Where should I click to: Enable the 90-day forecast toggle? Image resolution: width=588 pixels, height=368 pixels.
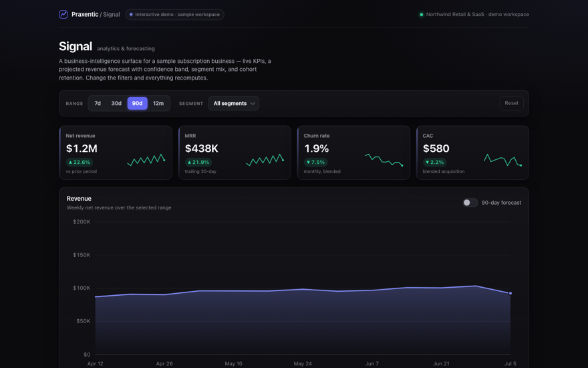(470, 202)
